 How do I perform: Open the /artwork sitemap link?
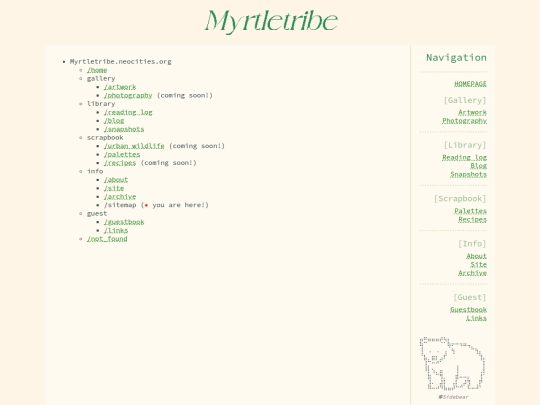point(120,87)
